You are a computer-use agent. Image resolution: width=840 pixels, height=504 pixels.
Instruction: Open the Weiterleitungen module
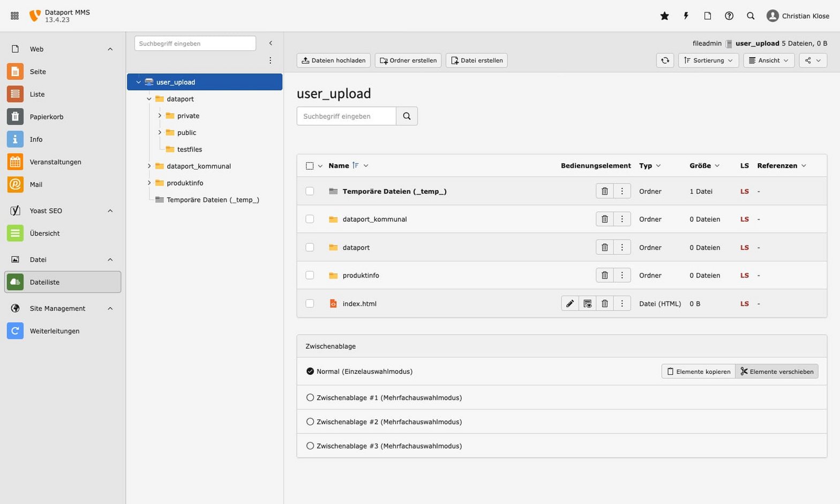(x=54, y=331)
